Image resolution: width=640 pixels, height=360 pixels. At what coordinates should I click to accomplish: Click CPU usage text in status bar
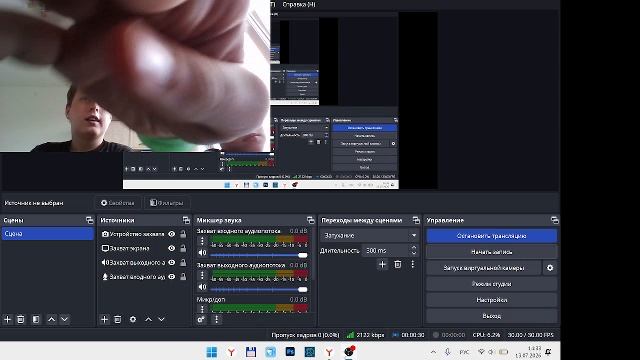(x=486, y=335)
